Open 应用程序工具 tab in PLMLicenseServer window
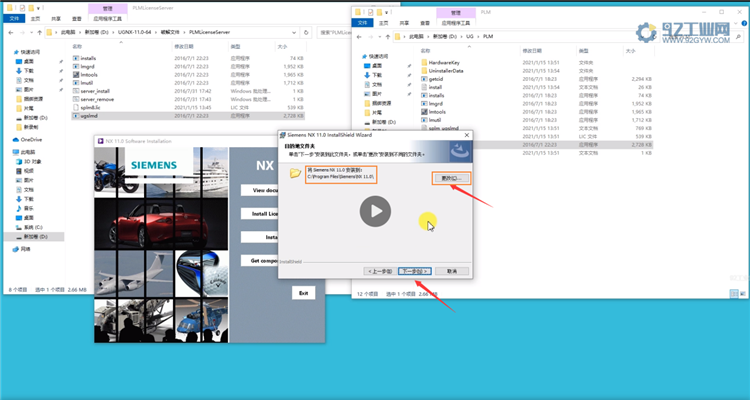750x400 pixels. pos(108,19)
